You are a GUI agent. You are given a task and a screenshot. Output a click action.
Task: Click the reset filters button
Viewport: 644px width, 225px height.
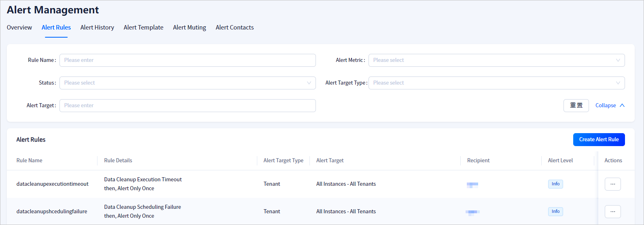point(576,106)
